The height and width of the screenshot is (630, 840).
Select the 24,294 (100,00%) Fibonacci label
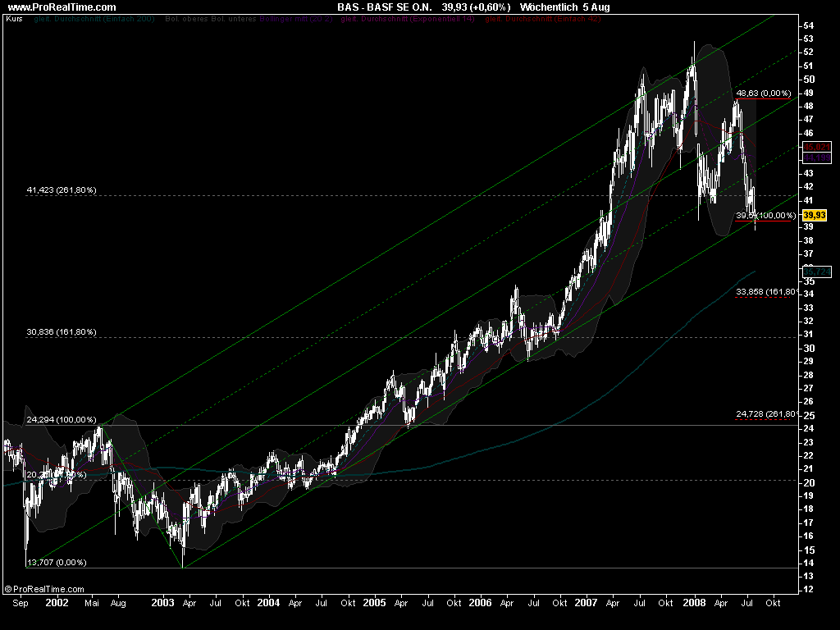(x=62, y=419)
